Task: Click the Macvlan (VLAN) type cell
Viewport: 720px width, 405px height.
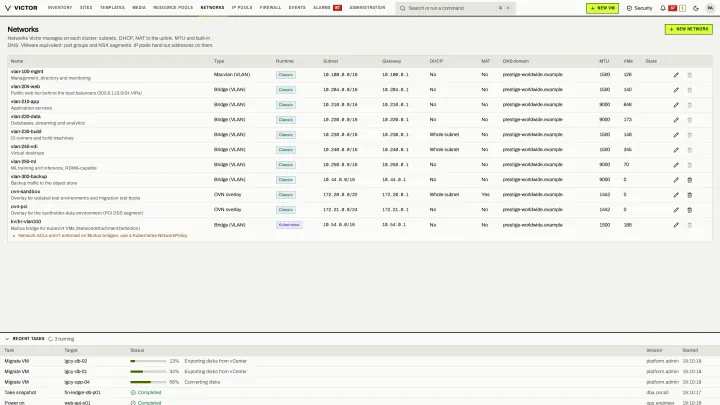Action: coord(232,74)
